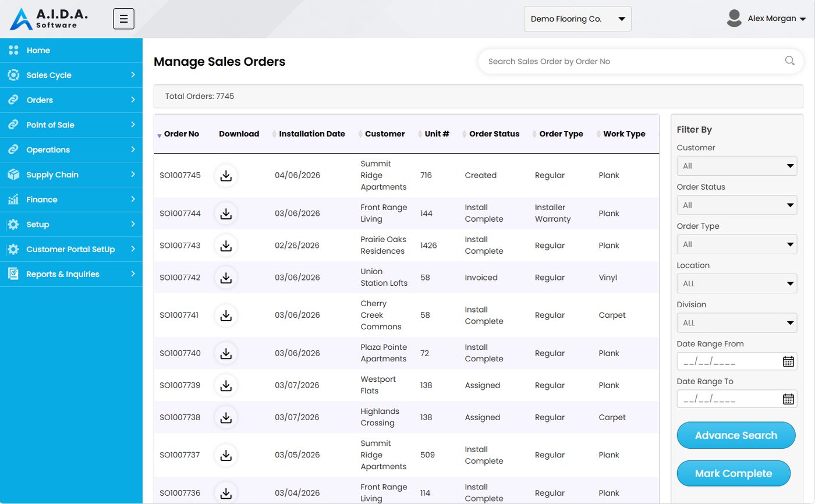Click the Mark Complete button
815x504 pixels.
tap(733, 474)
